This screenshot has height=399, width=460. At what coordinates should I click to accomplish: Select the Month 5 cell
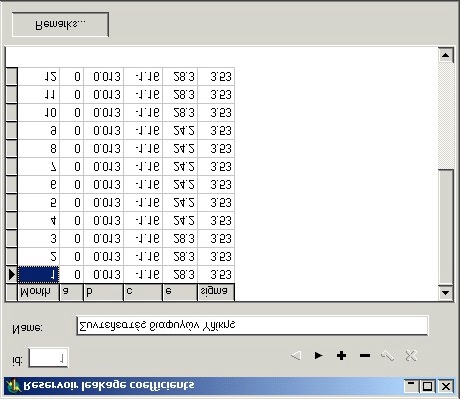[x=38, y=203]
